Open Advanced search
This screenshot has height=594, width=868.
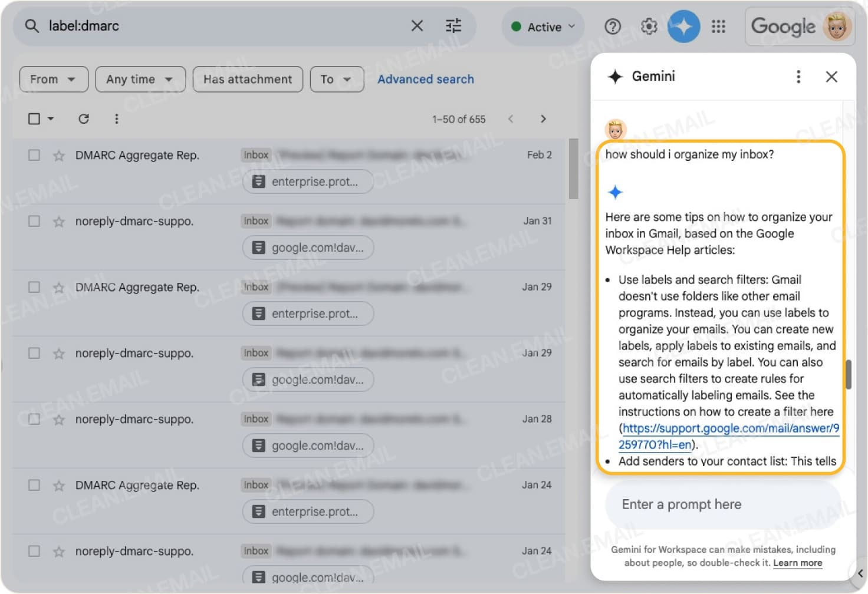(426, 79)
